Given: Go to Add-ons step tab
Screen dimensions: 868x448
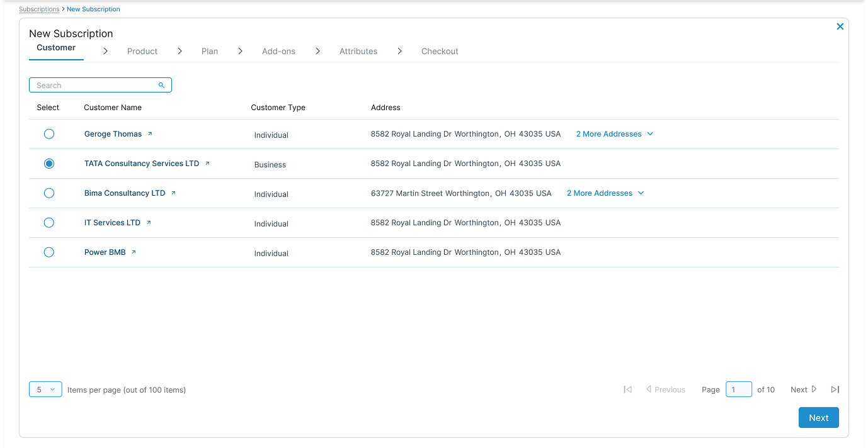Looking at the screenshot, I should coord(278,52).
